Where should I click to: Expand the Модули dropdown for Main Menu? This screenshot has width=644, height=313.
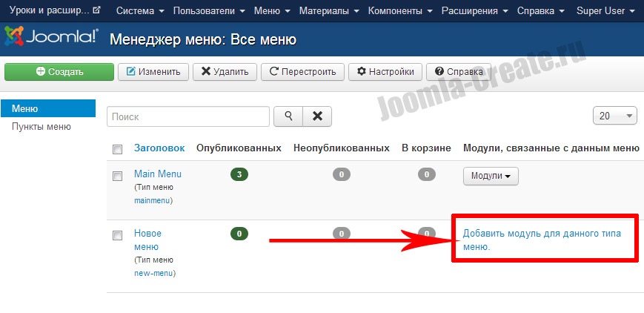click(x=491, y=176)
